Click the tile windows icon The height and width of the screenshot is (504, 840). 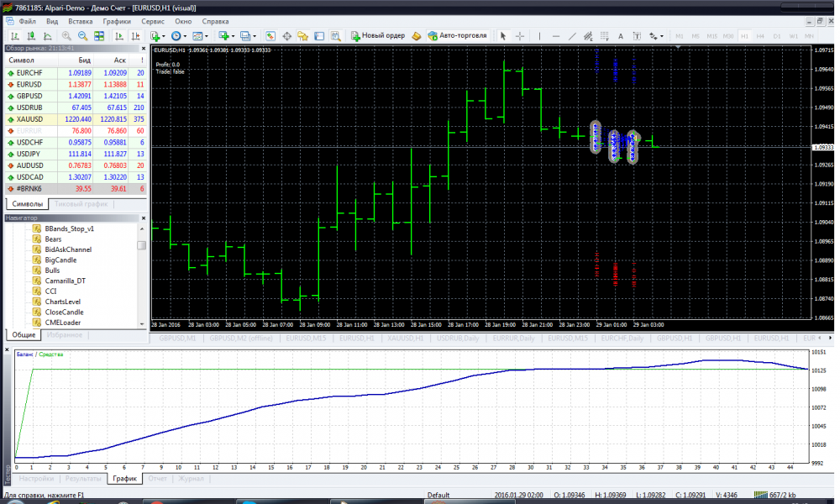tap(100, 36)
